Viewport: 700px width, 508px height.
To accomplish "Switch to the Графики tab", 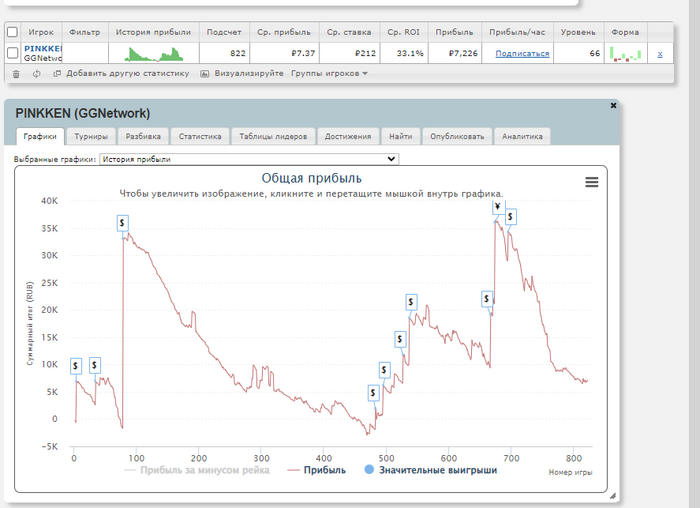I will (x=40, y=137).
